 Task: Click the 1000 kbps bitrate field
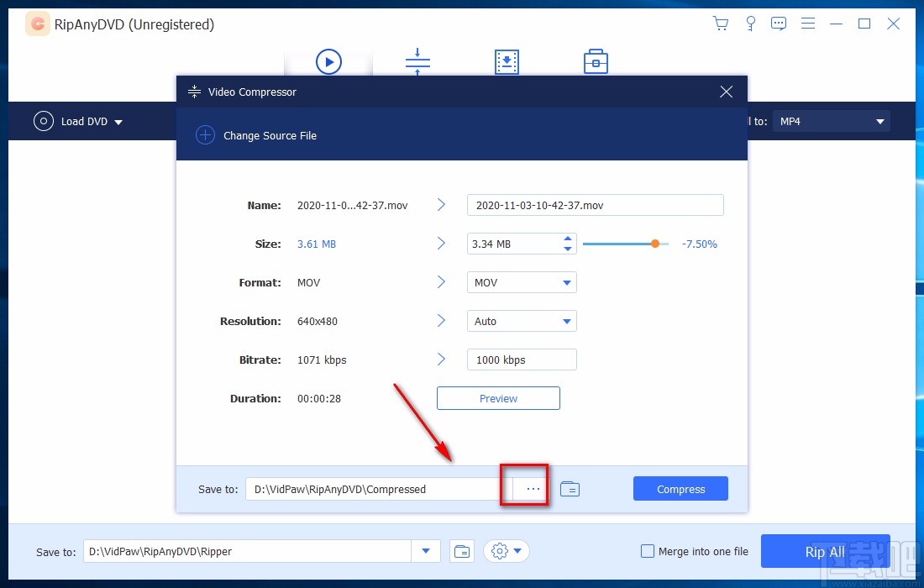pos(522,360)
